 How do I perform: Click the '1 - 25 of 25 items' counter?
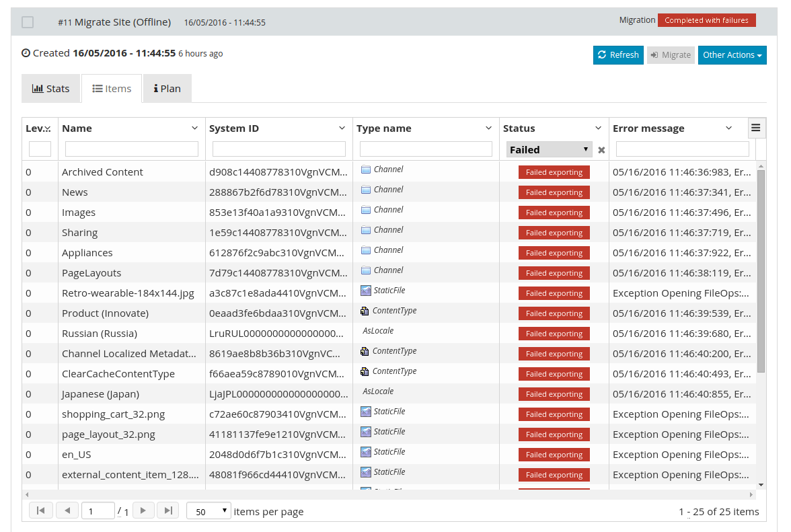tap(719, 511)
